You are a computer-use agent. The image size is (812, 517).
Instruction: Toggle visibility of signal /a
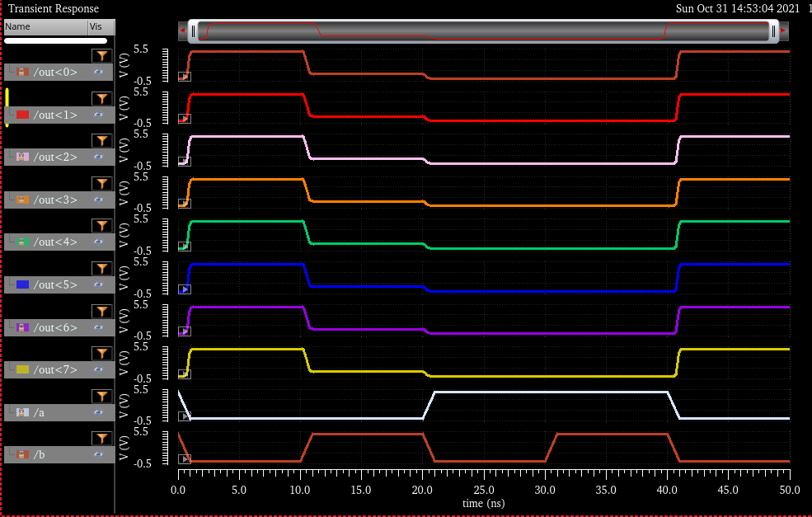pos(98,412)
